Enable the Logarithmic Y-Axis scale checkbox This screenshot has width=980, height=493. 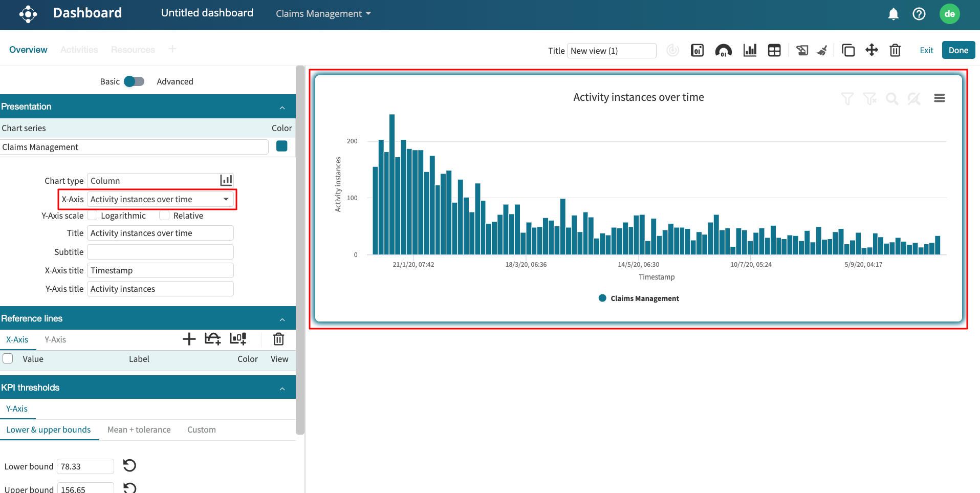tap(93, 216)
